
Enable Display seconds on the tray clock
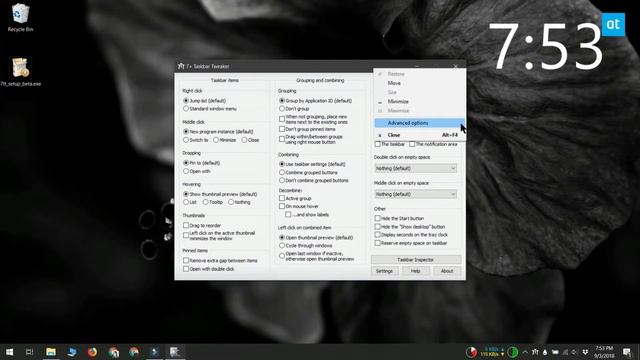tap(411, 235)
